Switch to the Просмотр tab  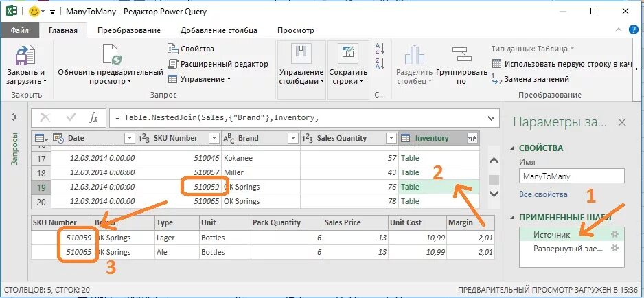296,30
